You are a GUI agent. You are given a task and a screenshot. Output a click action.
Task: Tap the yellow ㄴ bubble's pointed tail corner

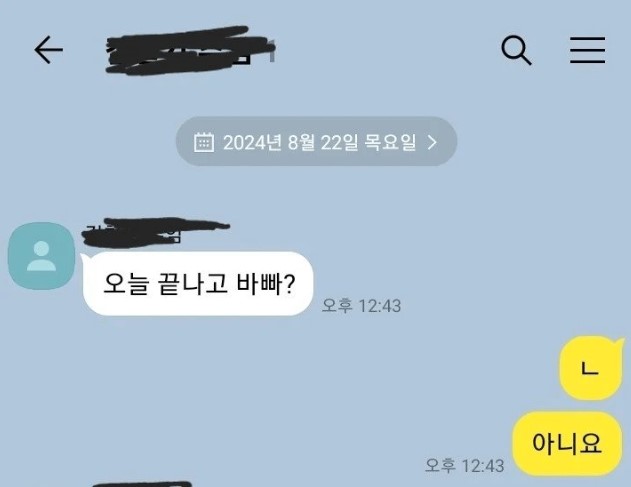[x=619, y=343]
